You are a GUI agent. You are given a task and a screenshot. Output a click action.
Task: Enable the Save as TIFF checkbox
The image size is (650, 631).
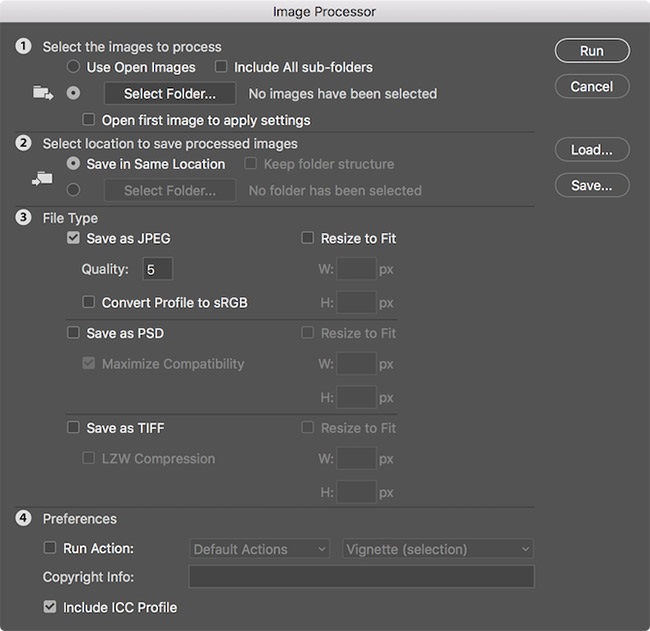[x=73, y=428]
